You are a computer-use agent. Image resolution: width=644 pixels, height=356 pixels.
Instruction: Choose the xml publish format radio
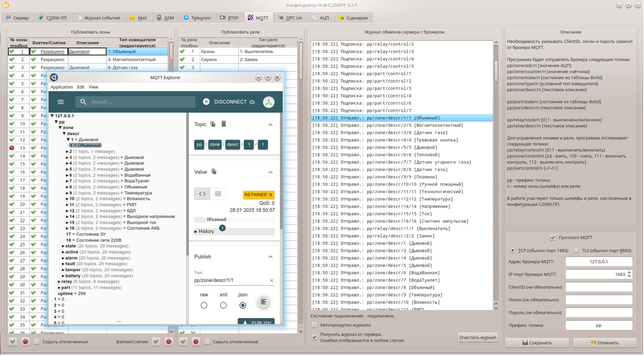[223, 306]
